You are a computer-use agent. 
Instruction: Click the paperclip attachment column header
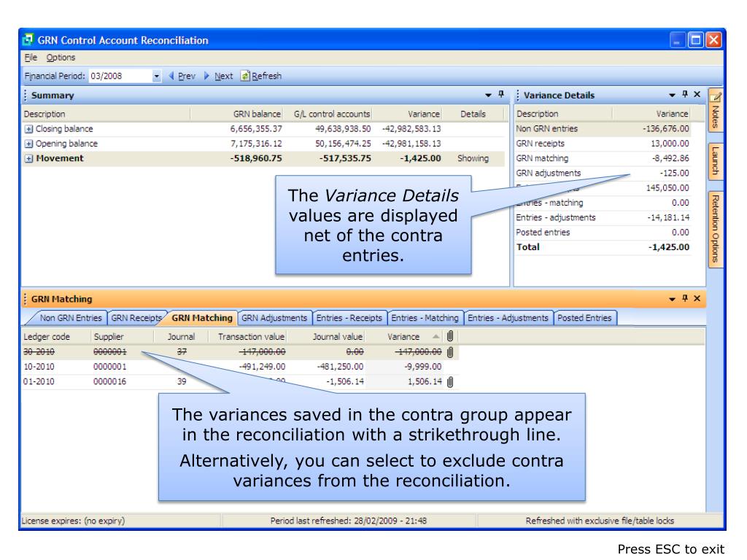(450, 336)
